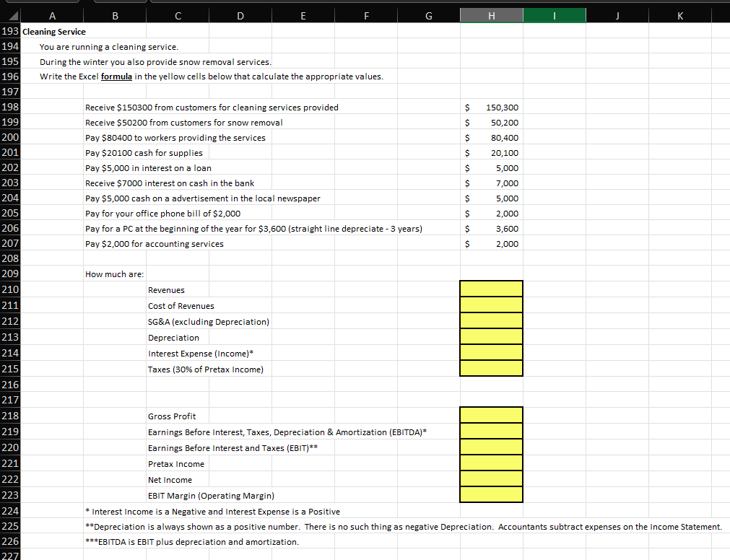Click the snow removal services sentence

tap(155, 62)
